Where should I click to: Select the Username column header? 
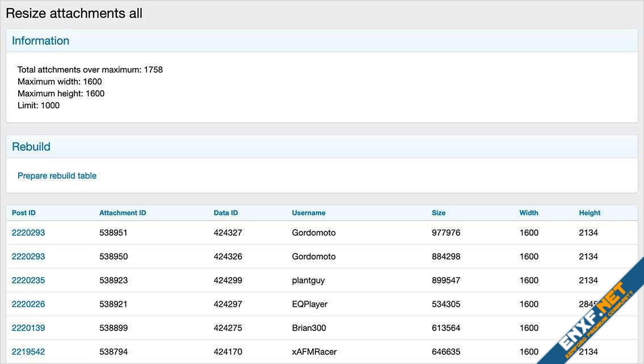click(309, 213)
